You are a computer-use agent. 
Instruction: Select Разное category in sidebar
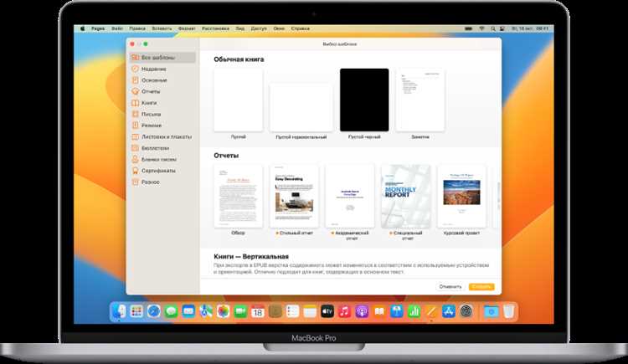coord(162,182)
